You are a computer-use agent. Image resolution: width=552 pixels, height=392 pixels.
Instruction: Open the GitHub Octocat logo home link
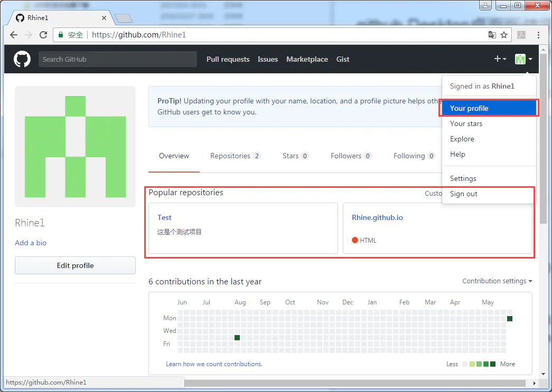pyautogui.click(x=22, y=59)
